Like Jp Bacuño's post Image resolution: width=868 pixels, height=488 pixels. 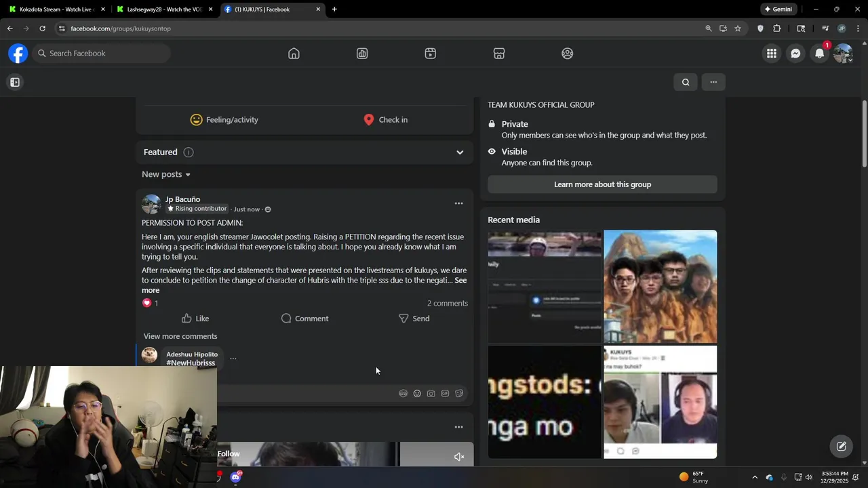pyautogui.click(x=195, y=319)
